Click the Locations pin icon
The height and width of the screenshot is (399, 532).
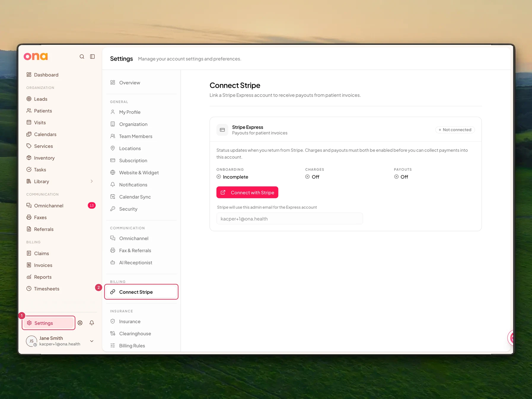point(113,148)
